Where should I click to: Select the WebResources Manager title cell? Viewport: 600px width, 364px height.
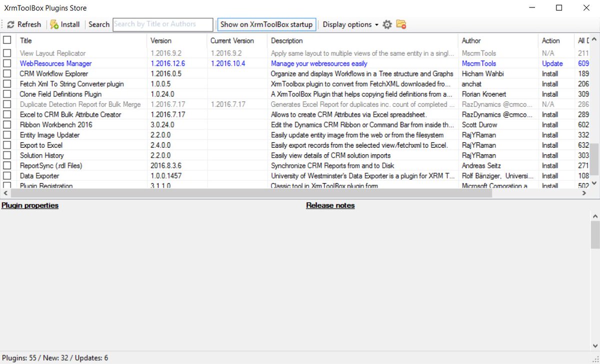(55, 63)
